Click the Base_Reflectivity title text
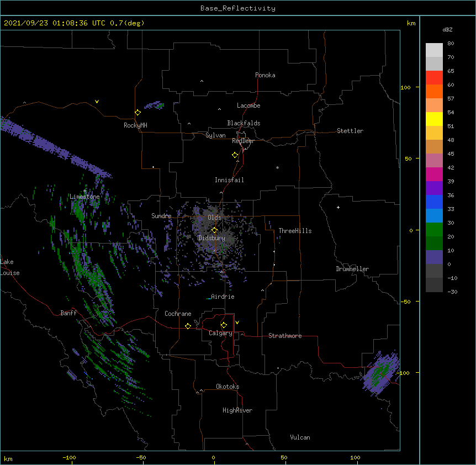The image size is (476, 465). pos(238,8)
